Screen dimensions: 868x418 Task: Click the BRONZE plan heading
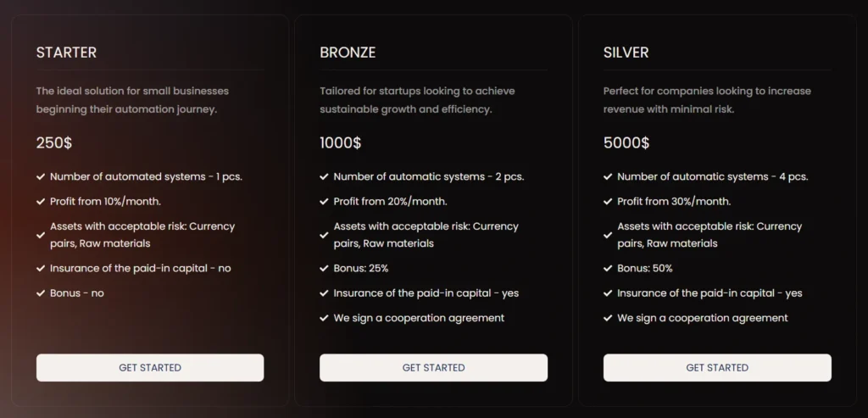[348, 53]
